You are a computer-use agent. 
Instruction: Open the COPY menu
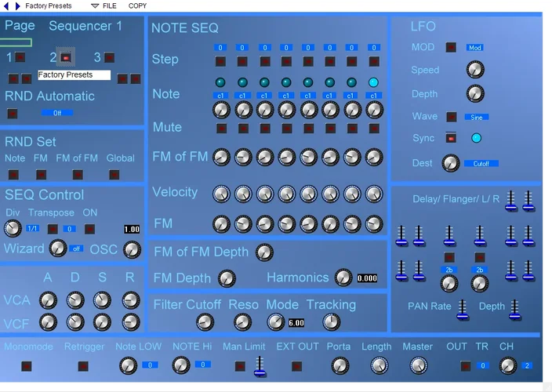pos(137,5)
